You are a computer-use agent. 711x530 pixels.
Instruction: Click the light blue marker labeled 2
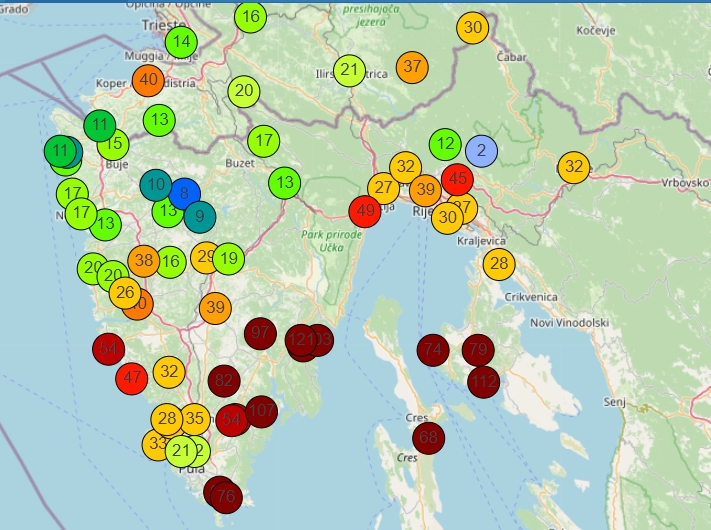481,149
